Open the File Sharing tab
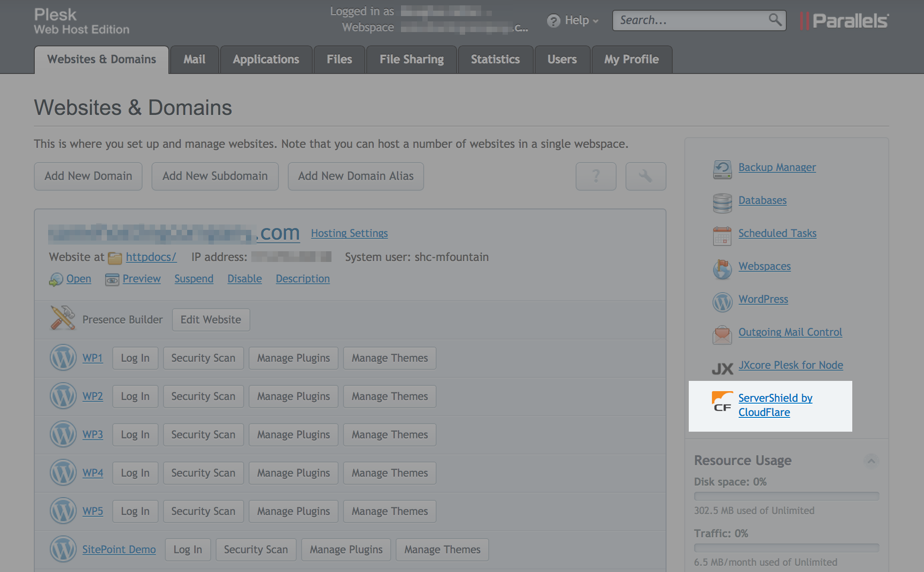924x572 pixels. click(x=412, y=60)
